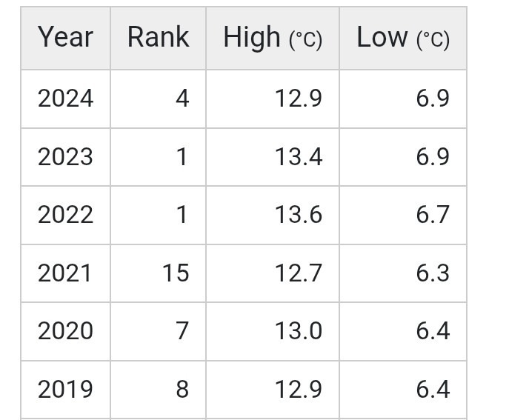
Task: Select the 2021 year cell
Action: (65, 273)
